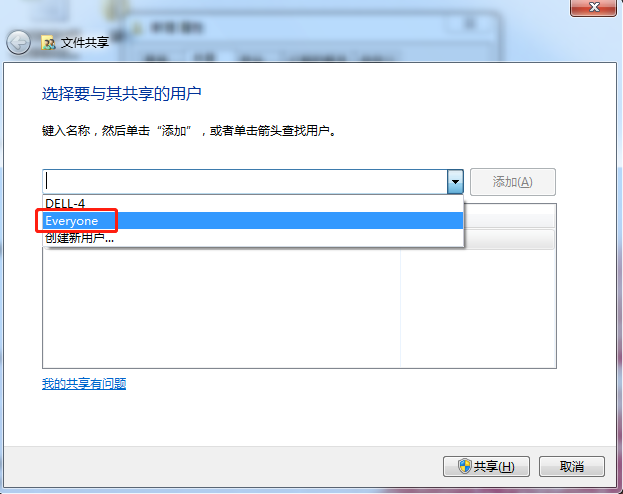
Task: Click the empty shared users list area
Action: (221, 308)
